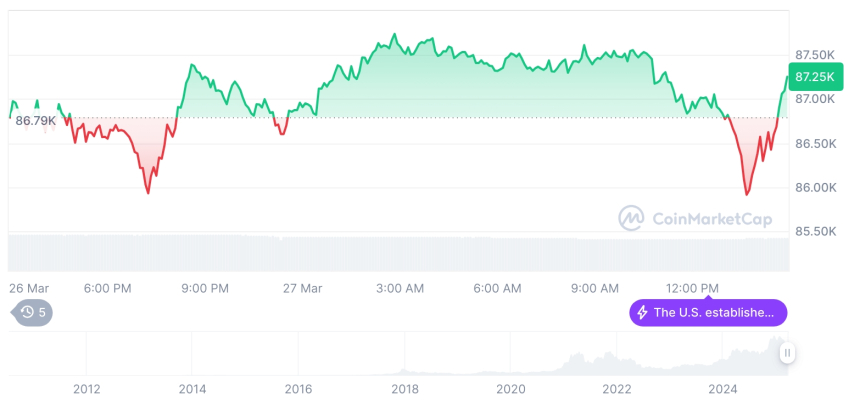Select 2024 on the mini history timeline
The height and width of the screenshot is (401, 860).
coord(723,389)
